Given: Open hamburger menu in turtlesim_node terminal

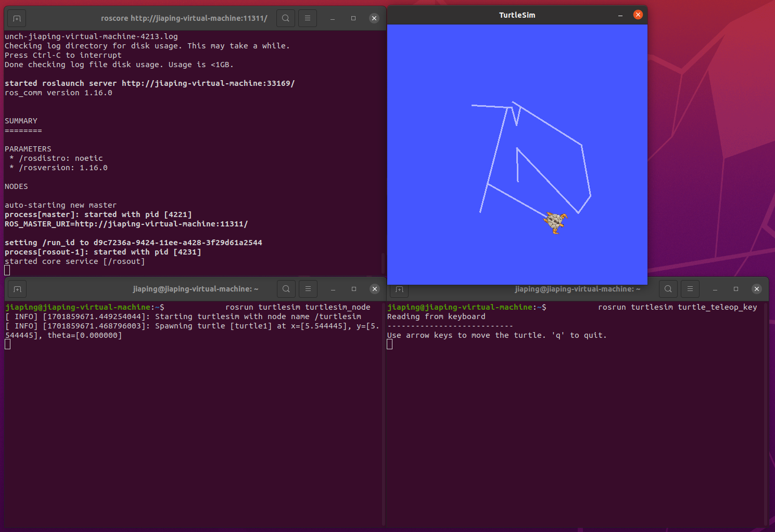Looking at the screenshot, I should 308,289.
